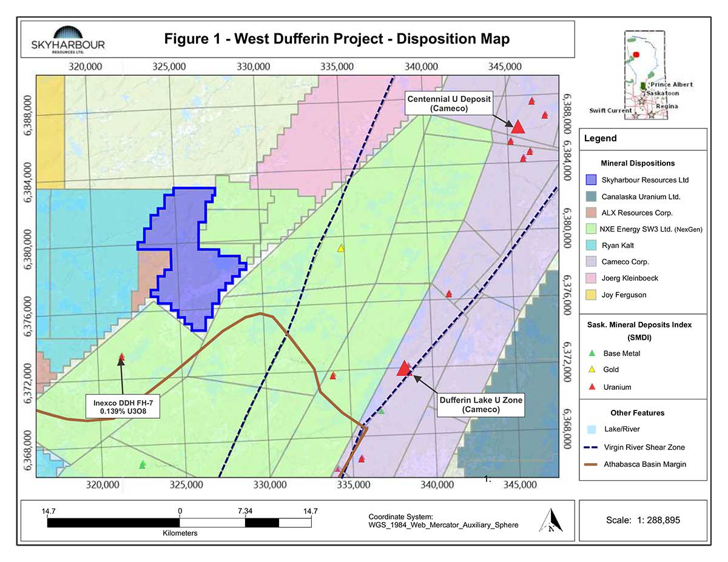Select the red Uranium triangle in legend

point(592,387)
